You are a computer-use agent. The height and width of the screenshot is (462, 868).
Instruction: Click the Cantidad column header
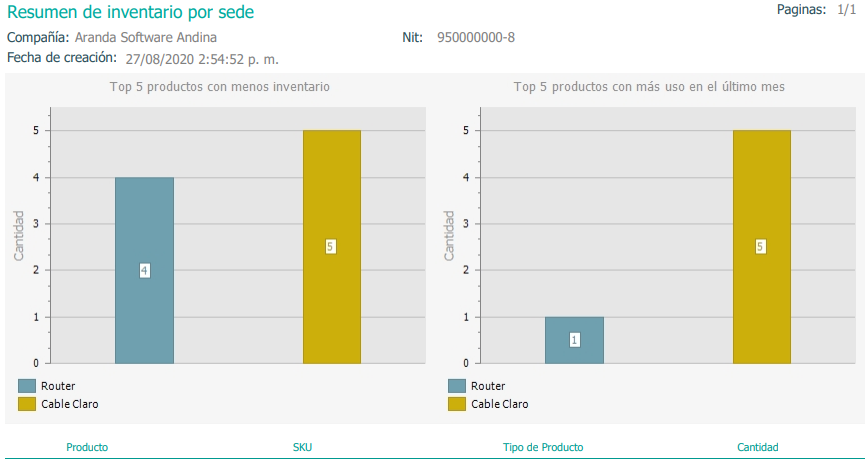coord(758,447)
